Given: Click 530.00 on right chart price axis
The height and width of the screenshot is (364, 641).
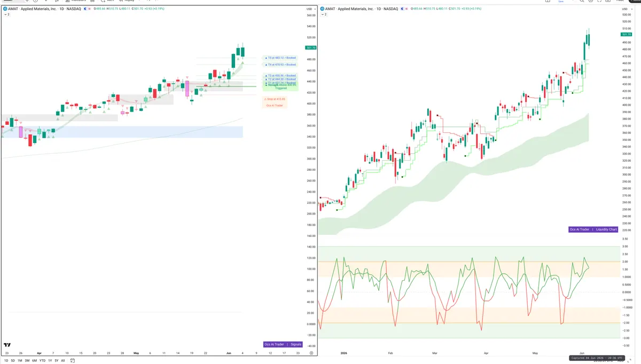Looking at the screenshot, I should coord(627,14).
